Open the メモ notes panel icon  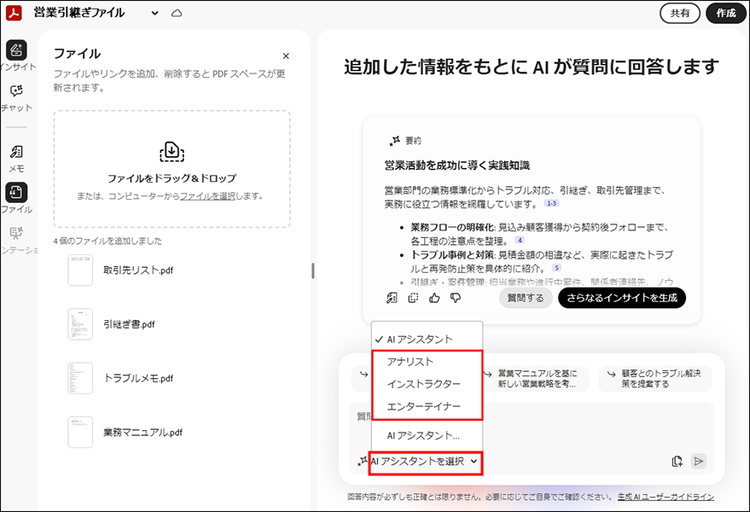pos(16,153)
